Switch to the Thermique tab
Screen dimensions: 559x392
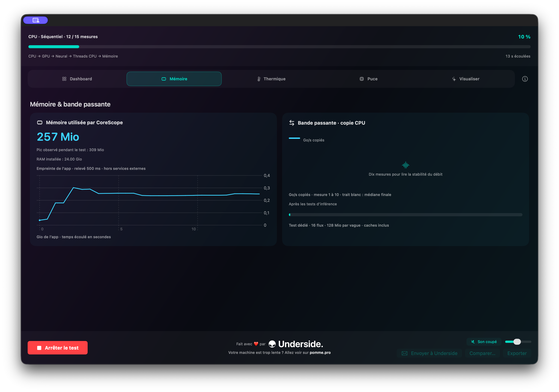[271, 79]
